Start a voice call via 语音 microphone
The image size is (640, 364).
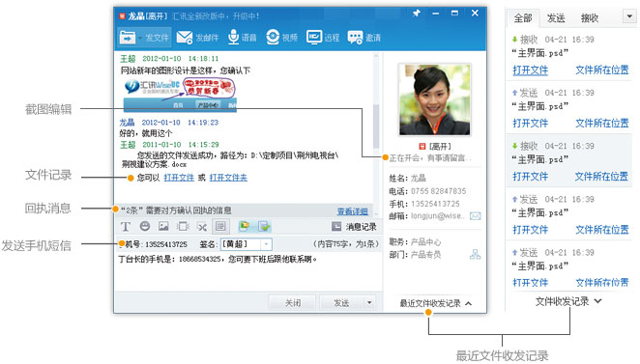(233, 37)
